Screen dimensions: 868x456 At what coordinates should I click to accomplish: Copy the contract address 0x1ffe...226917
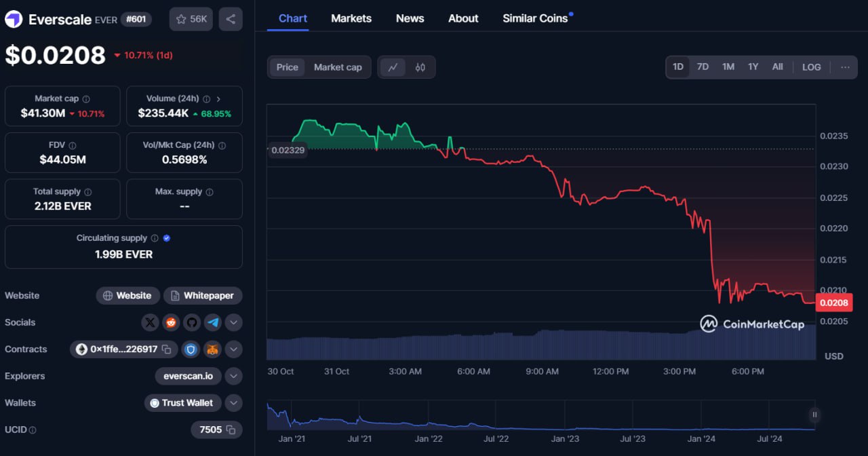[x=166, y=349]
